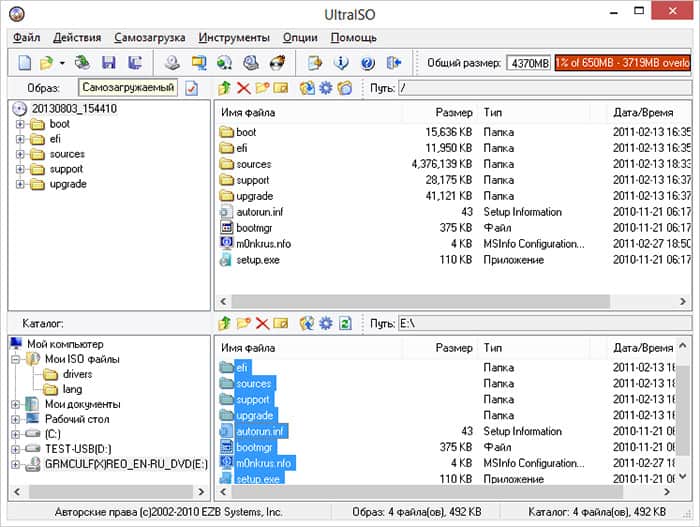Open the Самозагрузка menu

pyautogui.click(x=150, y=38)
